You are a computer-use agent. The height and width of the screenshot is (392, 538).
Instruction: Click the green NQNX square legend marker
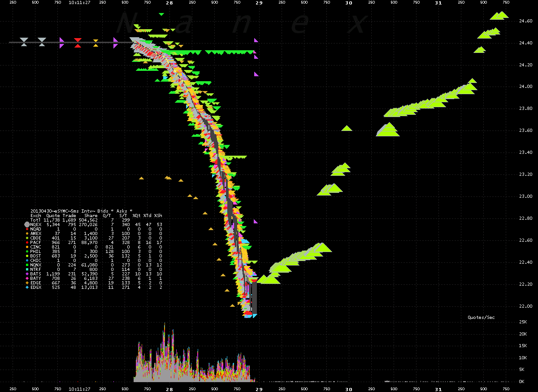(x=27, y=265)
